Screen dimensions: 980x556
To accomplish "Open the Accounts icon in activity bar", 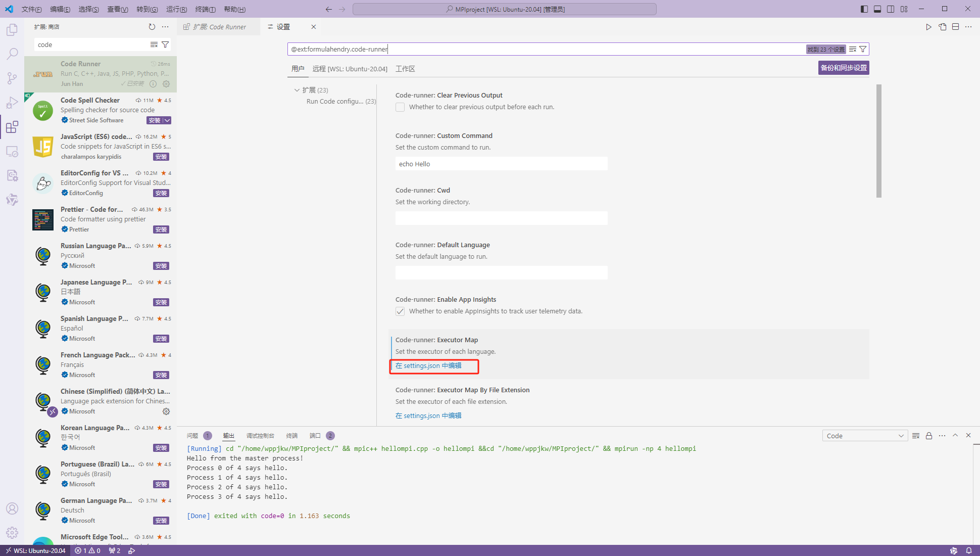I will click(x=12, y=508).
